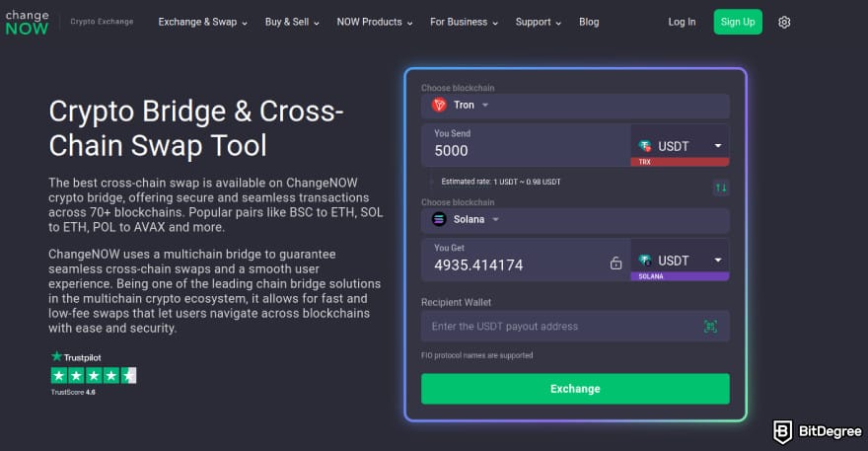Click the Solana blockchain logo icon
This screenshot has width=868, height=451.
(439, 219)
